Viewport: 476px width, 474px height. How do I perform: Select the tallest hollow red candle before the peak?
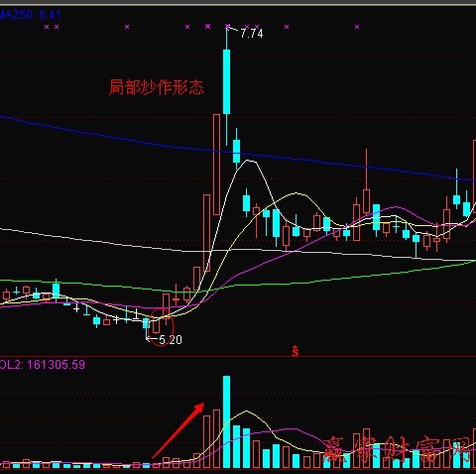click(x=216, y=165)
